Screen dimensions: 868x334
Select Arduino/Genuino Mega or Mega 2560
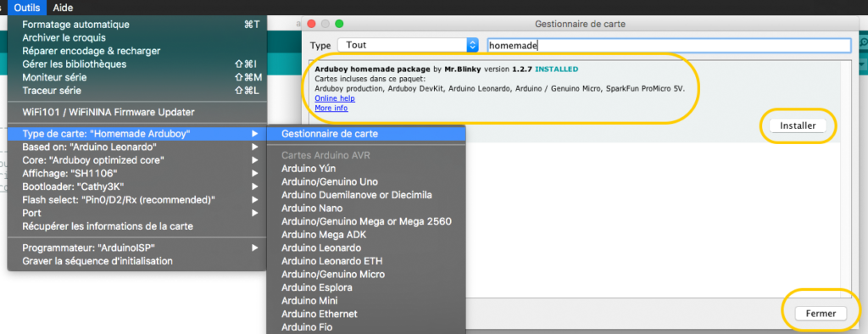pos(366,221)
